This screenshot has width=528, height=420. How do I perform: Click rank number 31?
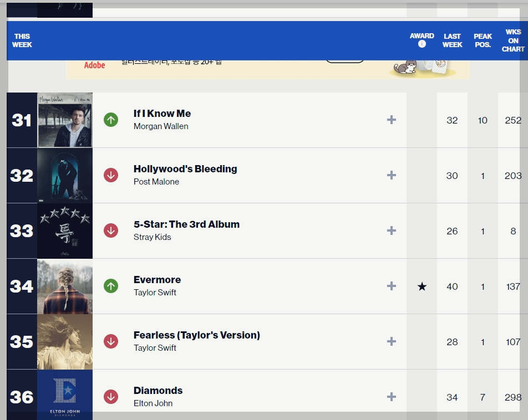22,120
